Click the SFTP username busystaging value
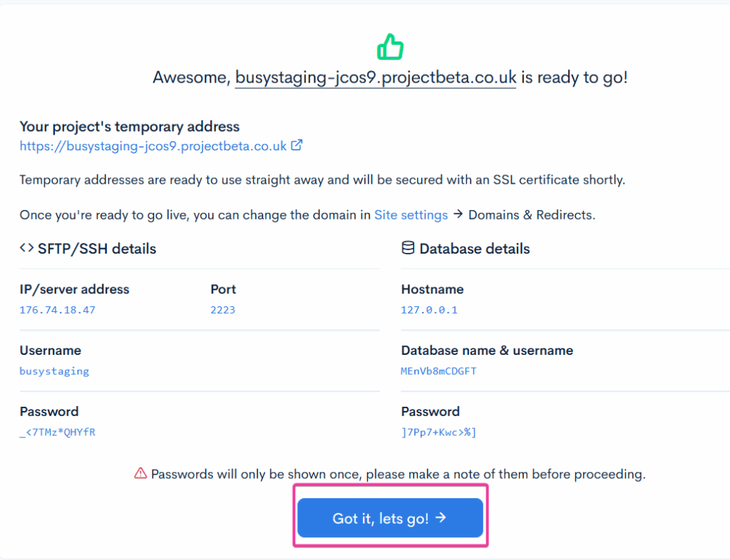This screenshot has width=730, height=560. click(x=54, y=371)
